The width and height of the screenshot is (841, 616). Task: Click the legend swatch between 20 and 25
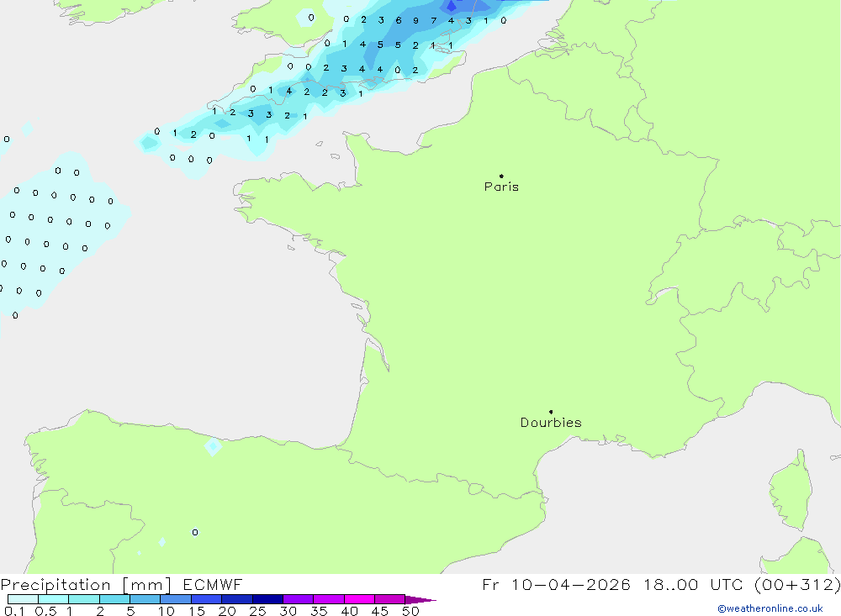(x=236, y=599)
